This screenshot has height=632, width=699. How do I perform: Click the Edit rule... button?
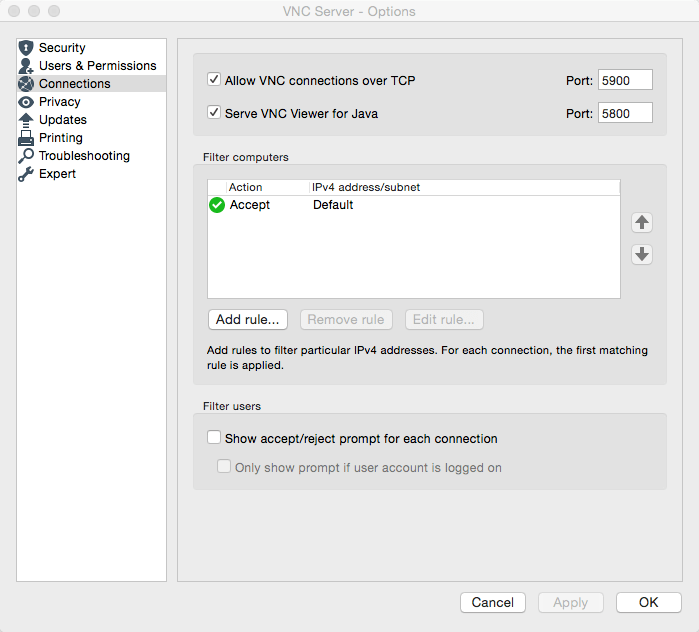pyautogui.click(x=444, y=320)
